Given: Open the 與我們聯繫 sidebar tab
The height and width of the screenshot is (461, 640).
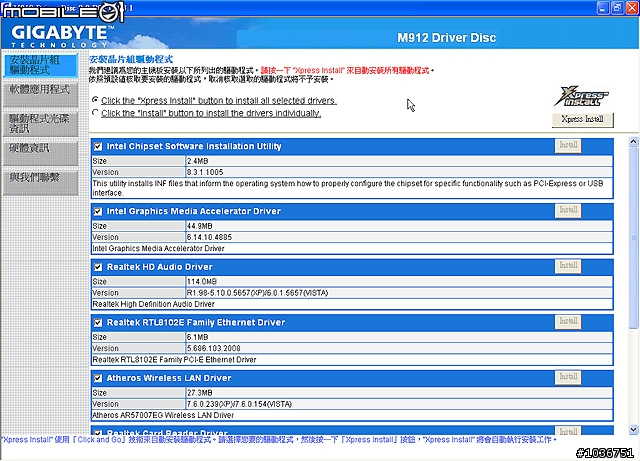Looking at the screenshot, I should (40, 183).
